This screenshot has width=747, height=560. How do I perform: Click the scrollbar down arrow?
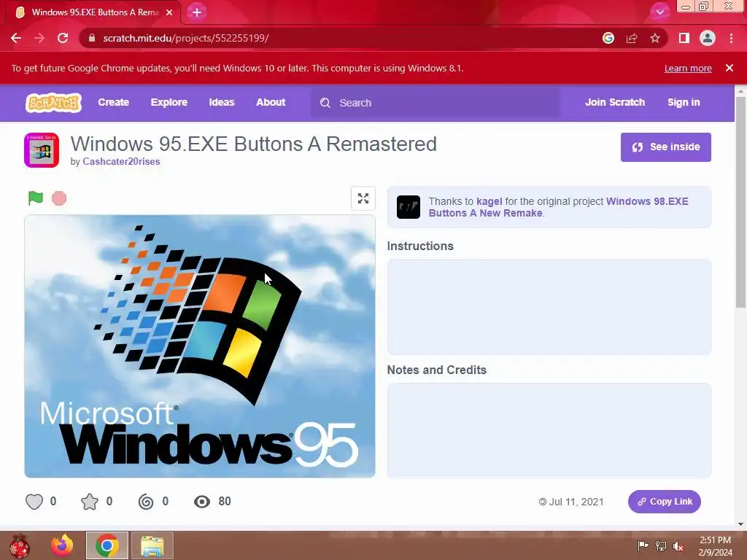tap(740, 524)
